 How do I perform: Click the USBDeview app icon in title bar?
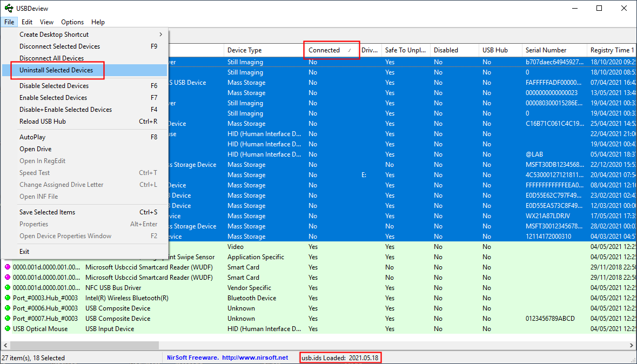pyautogui.click(x=8, y=8)
